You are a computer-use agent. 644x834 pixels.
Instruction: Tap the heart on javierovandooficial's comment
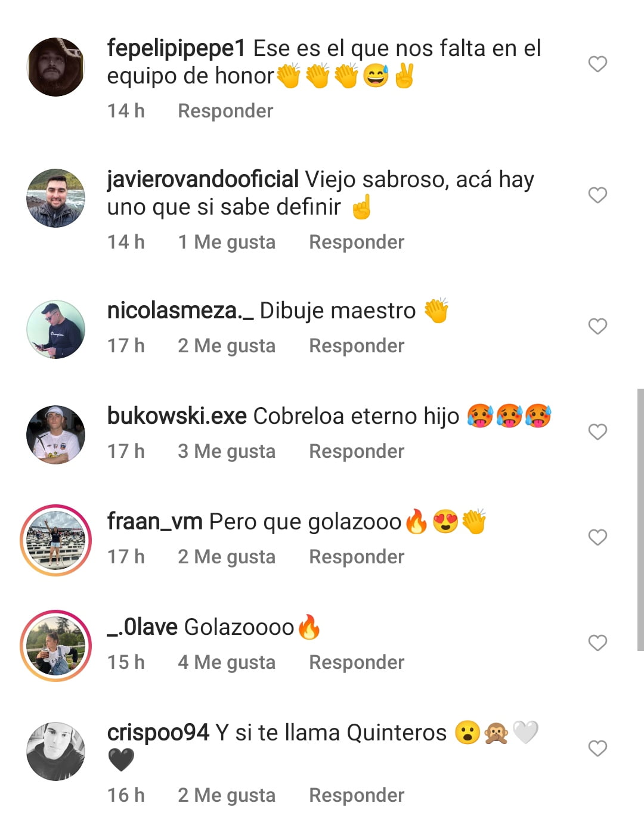click(597, 195)
